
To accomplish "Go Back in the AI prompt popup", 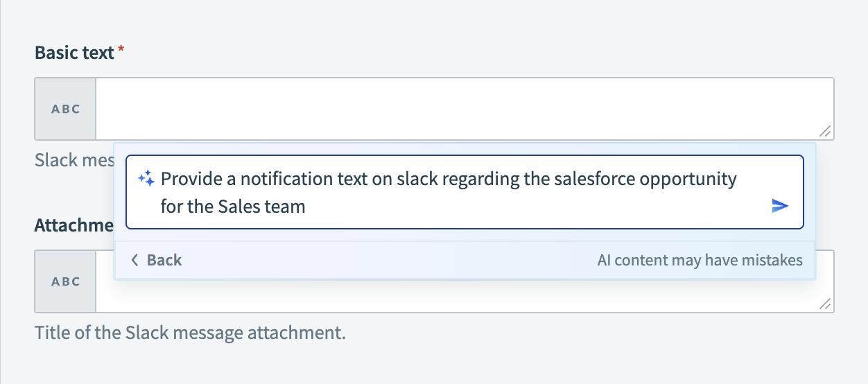I will coord(164,260).
